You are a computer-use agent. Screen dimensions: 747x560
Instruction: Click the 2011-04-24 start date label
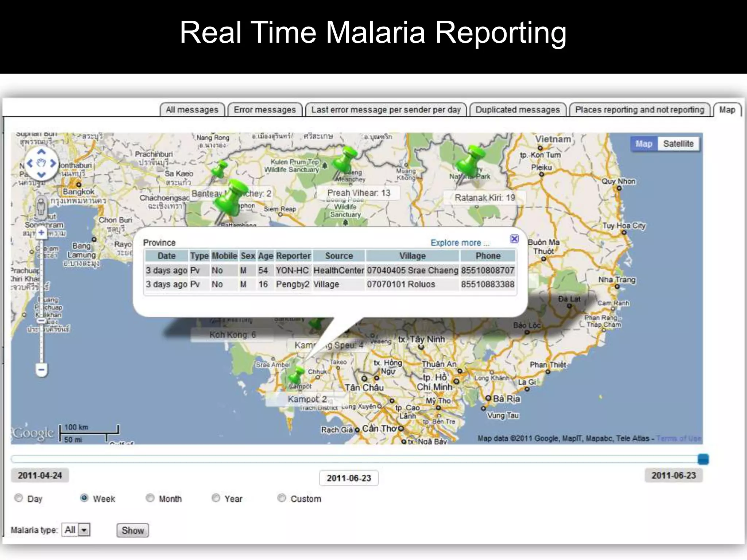40,475
